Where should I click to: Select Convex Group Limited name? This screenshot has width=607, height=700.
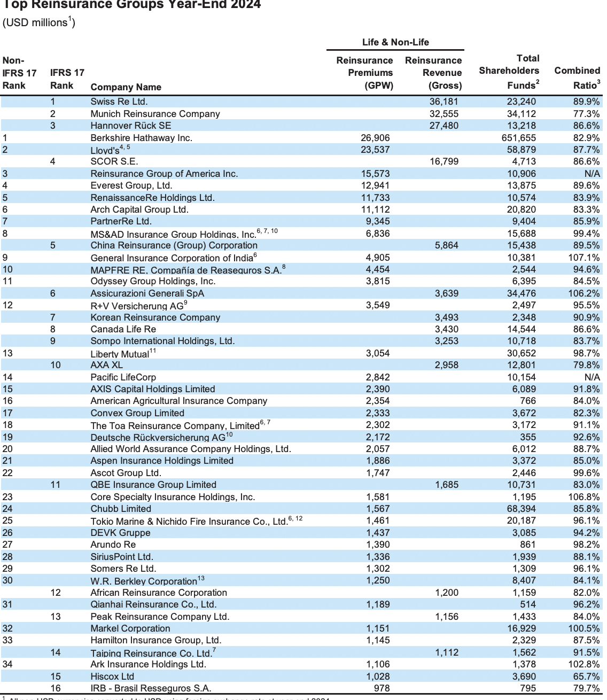(x=137, y=413)
